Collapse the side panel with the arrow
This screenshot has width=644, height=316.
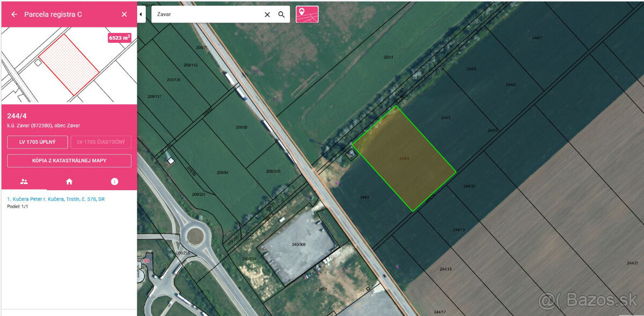(x=142, y=14)
